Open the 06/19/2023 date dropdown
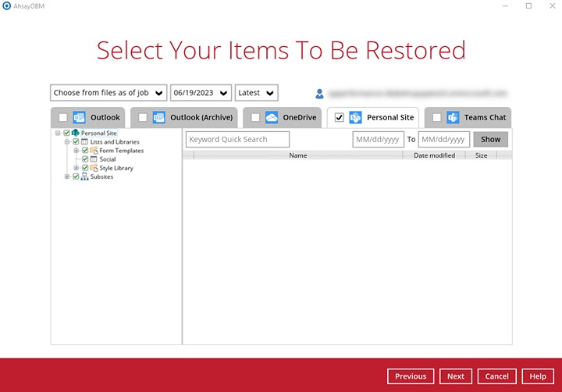This screenshot has width=562, height=392. 201,93
